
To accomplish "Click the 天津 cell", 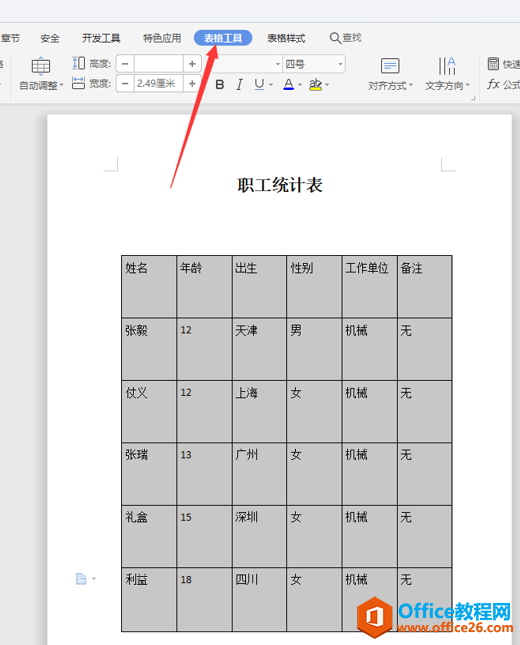I will click(259, 349).
